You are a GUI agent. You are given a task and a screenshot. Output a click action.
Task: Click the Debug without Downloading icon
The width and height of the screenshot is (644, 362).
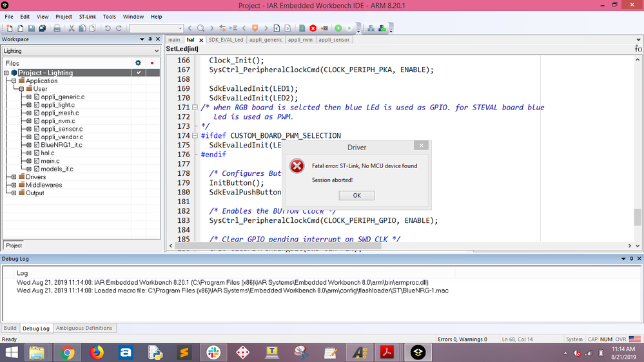pyautogui.click(x=349, y=28)
